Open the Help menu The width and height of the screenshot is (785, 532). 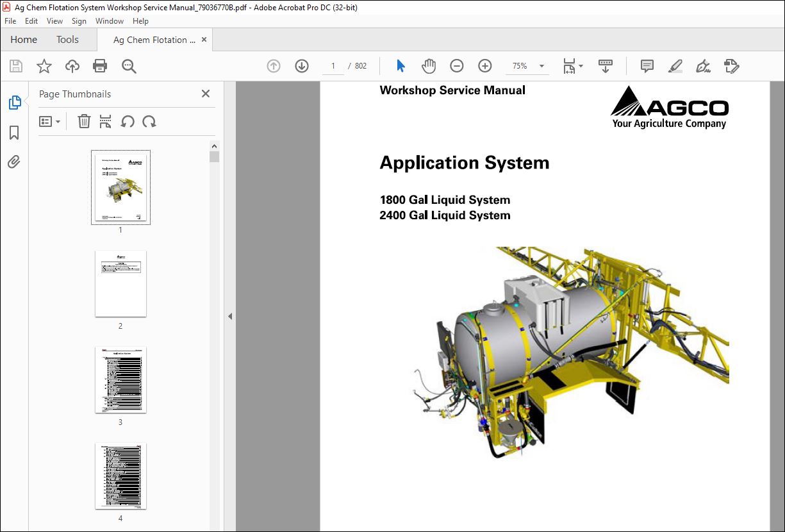(140, 21)
